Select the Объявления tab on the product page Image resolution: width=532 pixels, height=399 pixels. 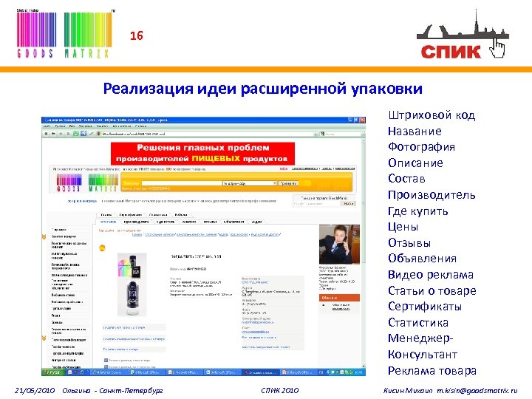[x=233, y=222]
